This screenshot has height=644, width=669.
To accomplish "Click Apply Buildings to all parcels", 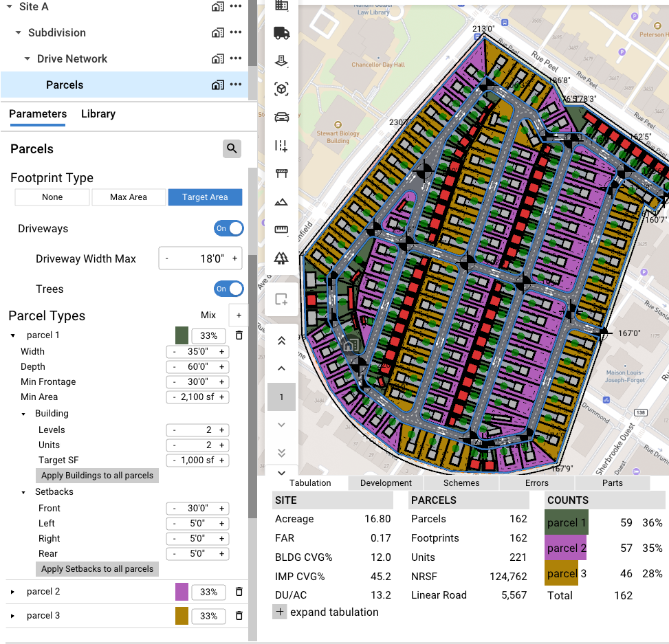I will 97,475.
